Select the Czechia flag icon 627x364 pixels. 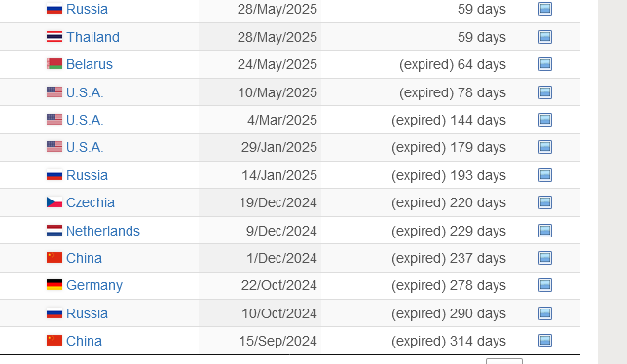[x=55, y=202]
